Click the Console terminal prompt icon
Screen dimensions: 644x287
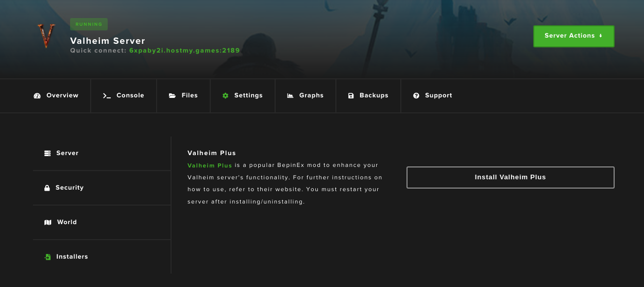pyautogui.click(x=107, y=96)
